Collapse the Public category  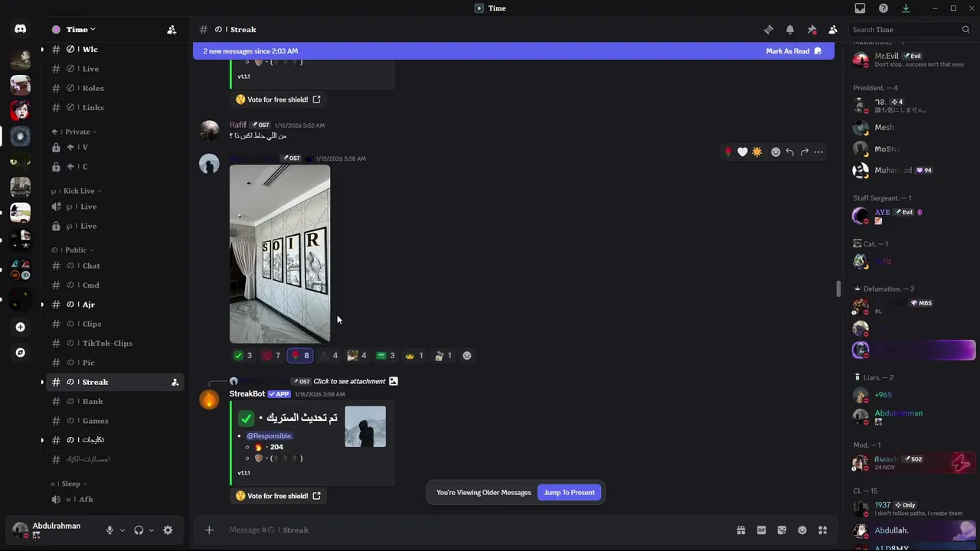(x=73, y=250)
